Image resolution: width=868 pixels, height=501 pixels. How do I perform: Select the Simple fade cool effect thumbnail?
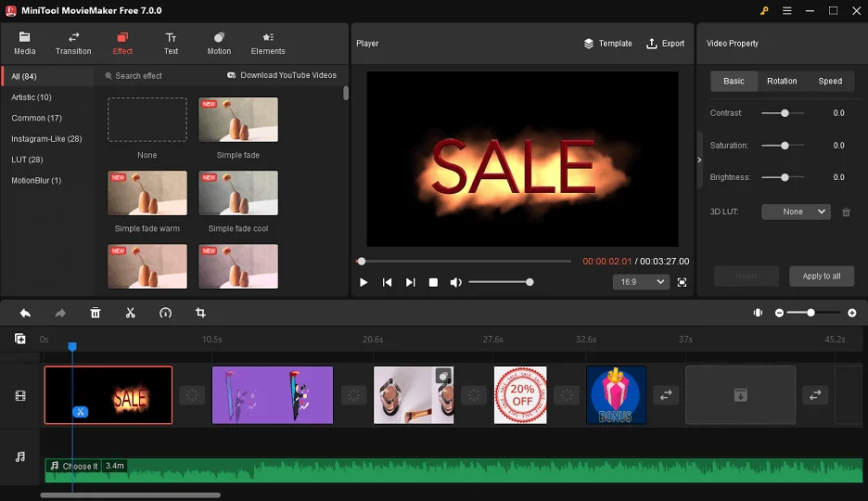(238, 193)
